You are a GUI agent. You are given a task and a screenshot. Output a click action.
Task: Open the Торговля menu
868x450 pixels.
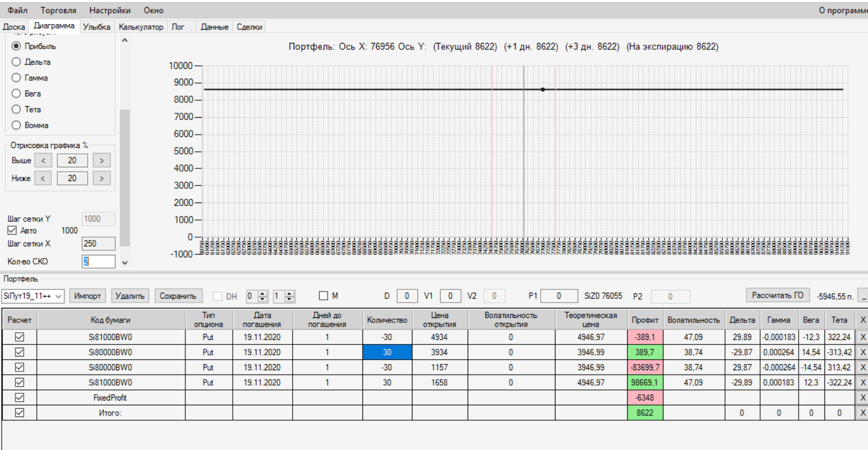[58, 10]
